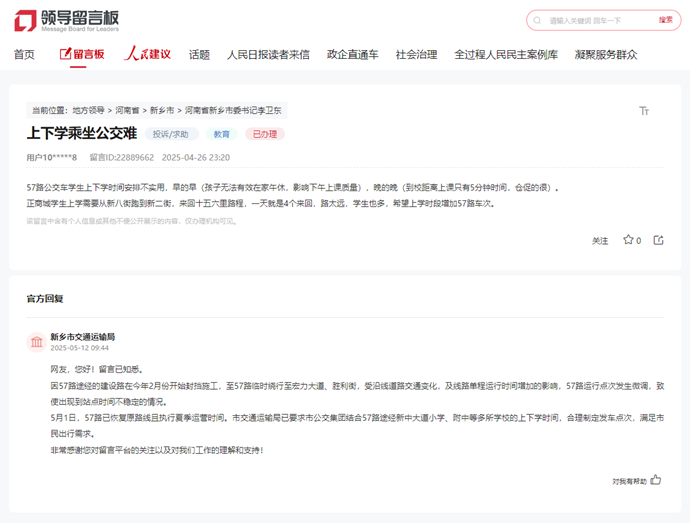Click the 教育 category tag

point(221,134)
